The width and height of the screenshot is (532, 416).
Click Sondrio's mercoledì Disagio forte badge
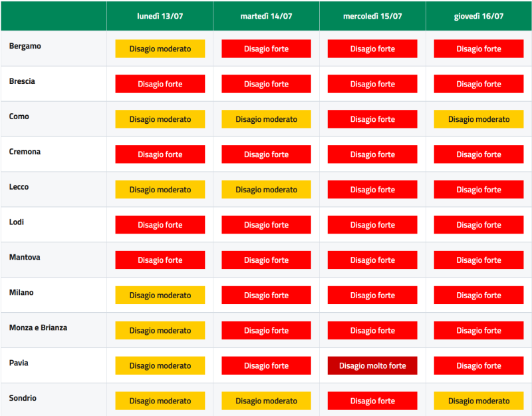[372, 401]
